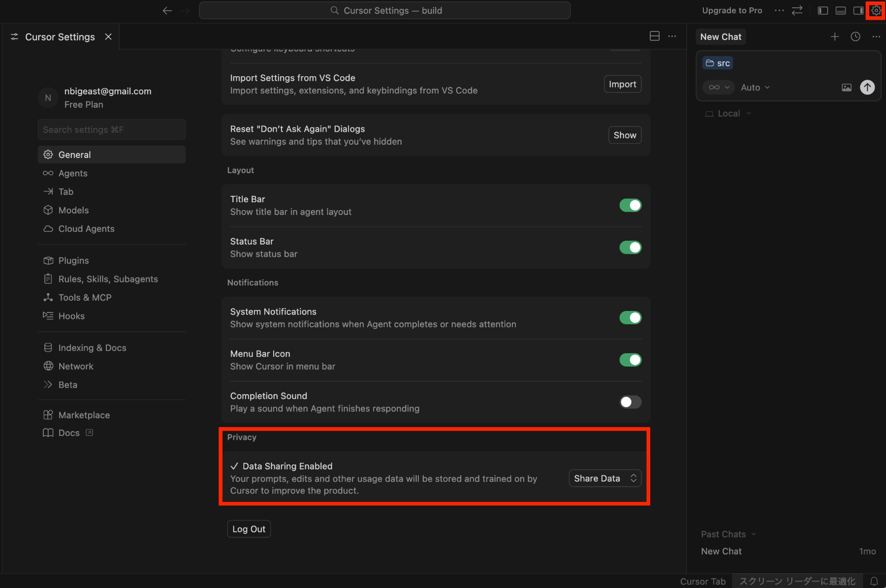Viewport: 886px width, 588px height.
Task: Disable the Title Bar toggle
Action: (630, 205)
